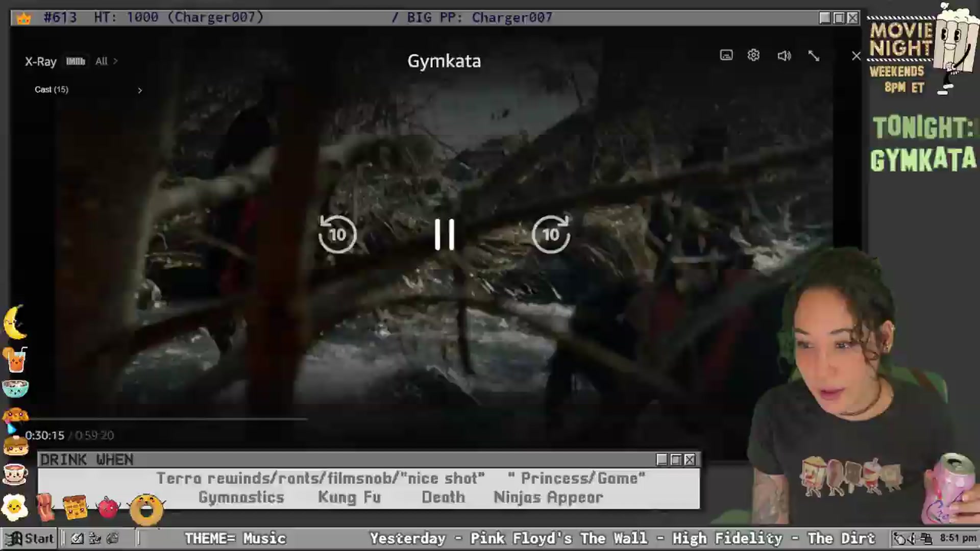Click the DRINK WHEN title bar

pyautogui.click(x=369, y=460)
